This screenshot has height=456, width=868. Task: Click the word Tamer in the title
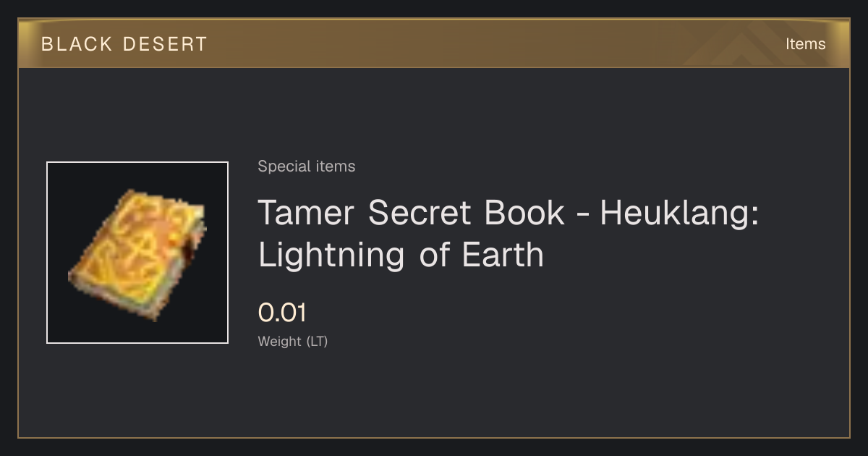tap(307, 213)
